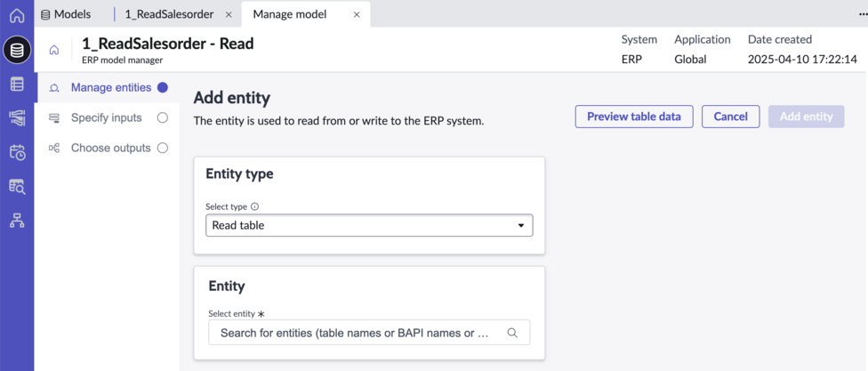Screen dimensions: 868x371
Task: Open the Select type Read table dropdown
Action: tap(369, 225)
